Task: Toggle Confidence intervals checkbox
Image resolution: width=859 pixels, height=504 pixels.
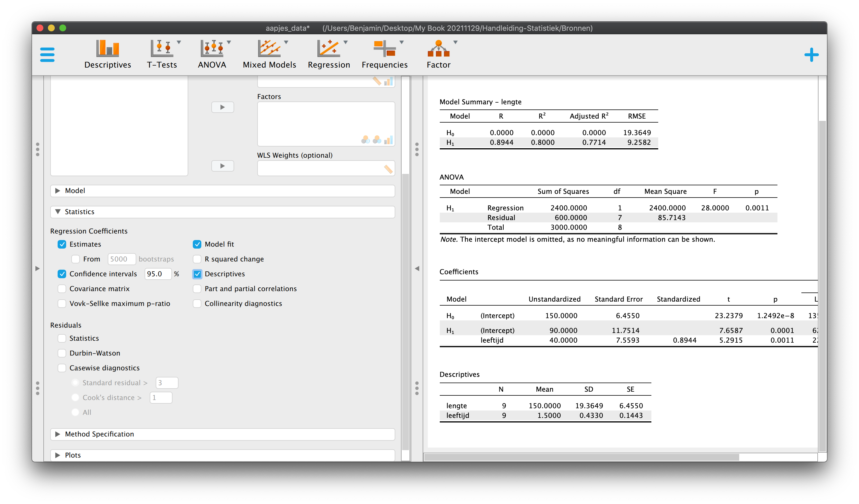Action: coord(62,274)
